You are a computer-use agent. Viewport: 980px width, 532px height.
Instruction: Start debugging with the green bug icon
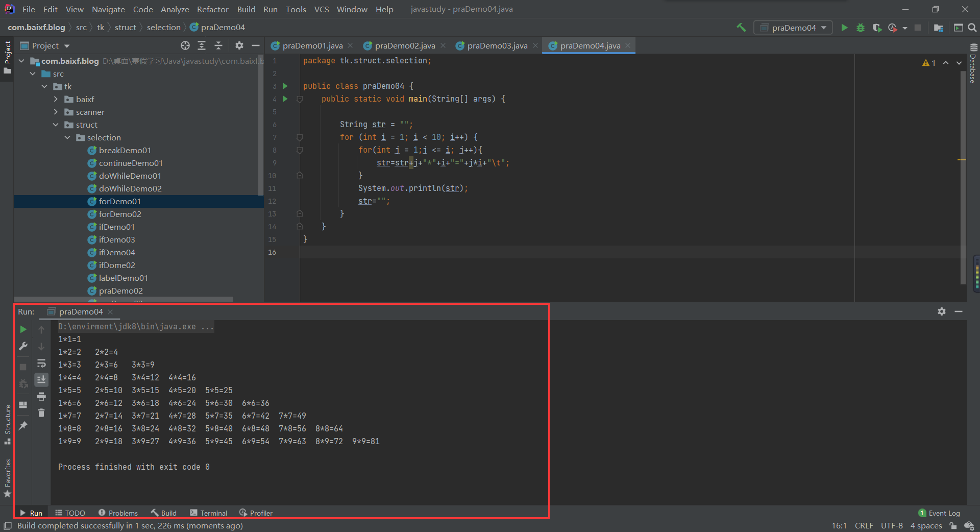861,28
